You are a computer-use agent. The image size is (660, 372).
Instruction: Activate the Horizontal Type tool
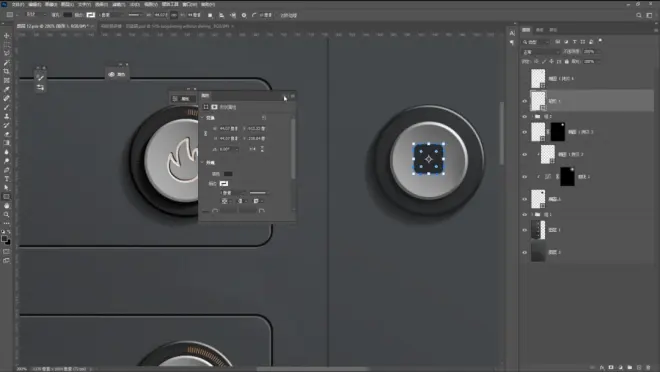click(6, 179)
